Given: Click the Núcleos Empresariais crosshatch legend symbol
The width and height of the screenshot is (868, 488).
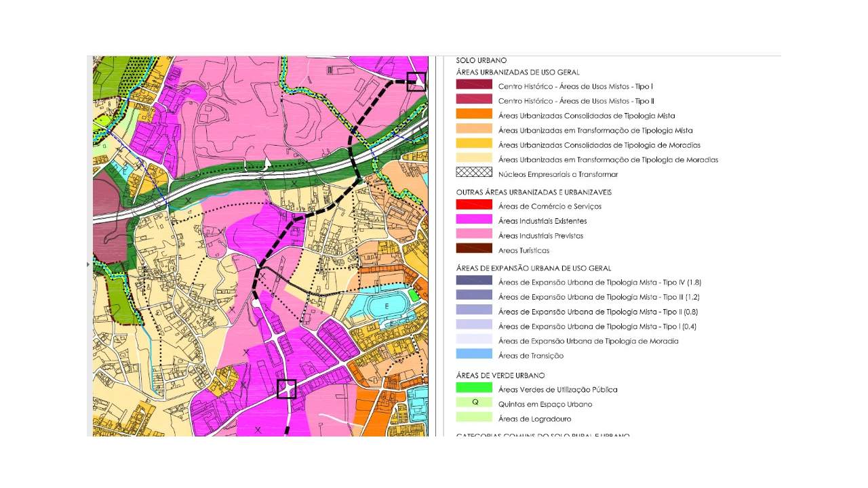Looking at the screenshot, I should tap(474, 173).
